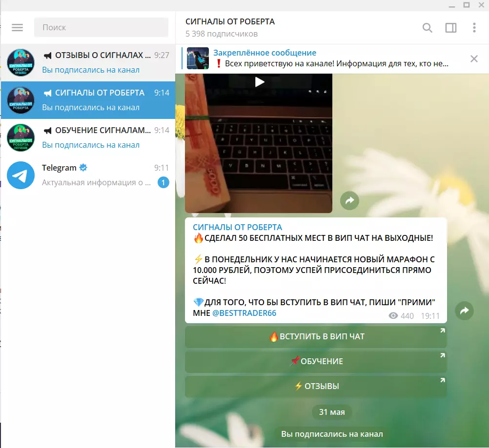Click the ОБУЧЕНИЕ inline button
Viewport: 489px width, 448px height.
click(x=316, y=361)
